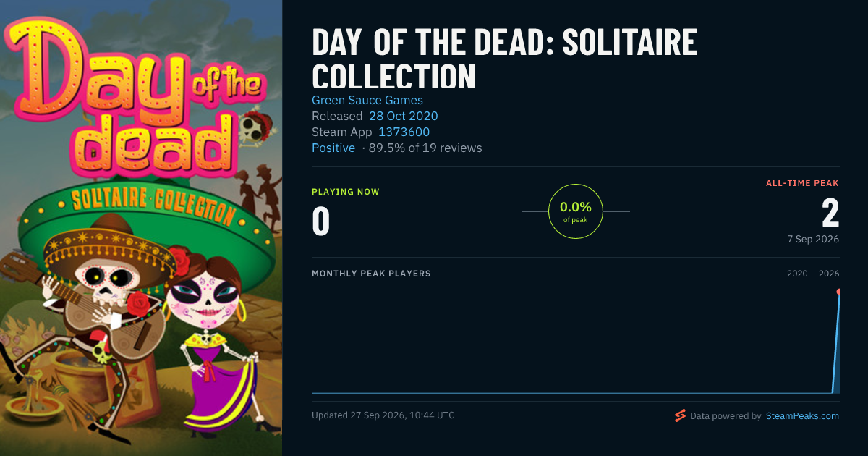
Task: Click the Positive review rating link
Action: (333, 148)
